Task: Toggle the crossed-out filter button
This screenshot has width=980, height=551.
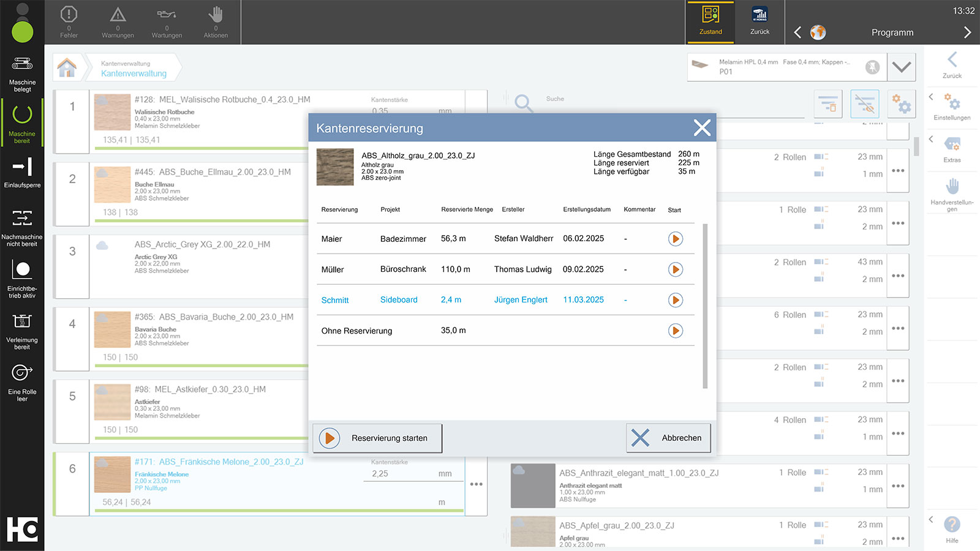Action: [x=865, y=105]
